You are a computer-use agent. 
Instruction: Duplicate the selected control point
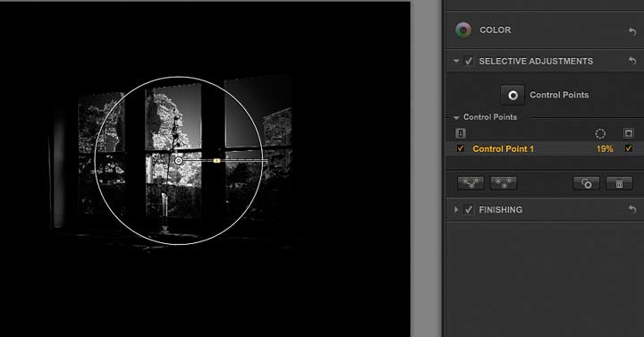(587, 183)
